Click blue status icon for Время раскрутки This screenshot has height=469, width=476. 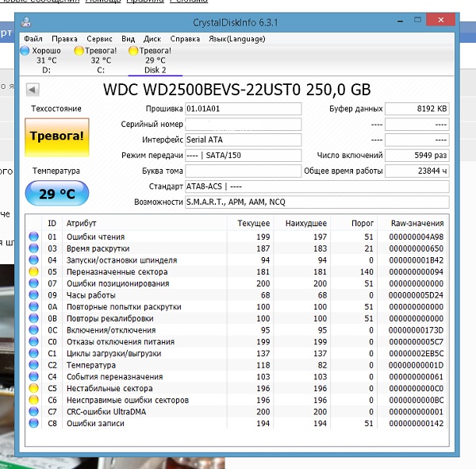[33, 248]
